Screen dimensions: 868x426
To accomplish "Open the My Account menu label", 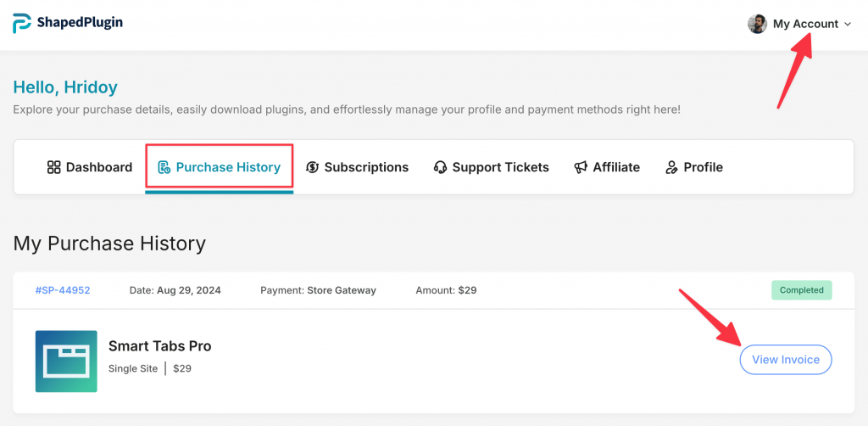I will pos(805,24).
